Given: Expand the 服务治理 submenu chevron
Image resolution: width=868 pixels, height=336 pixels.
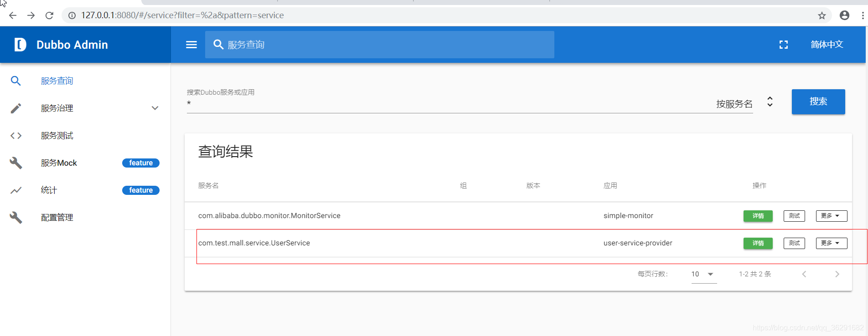Looking at the screenshot, I should coord(155,108).
